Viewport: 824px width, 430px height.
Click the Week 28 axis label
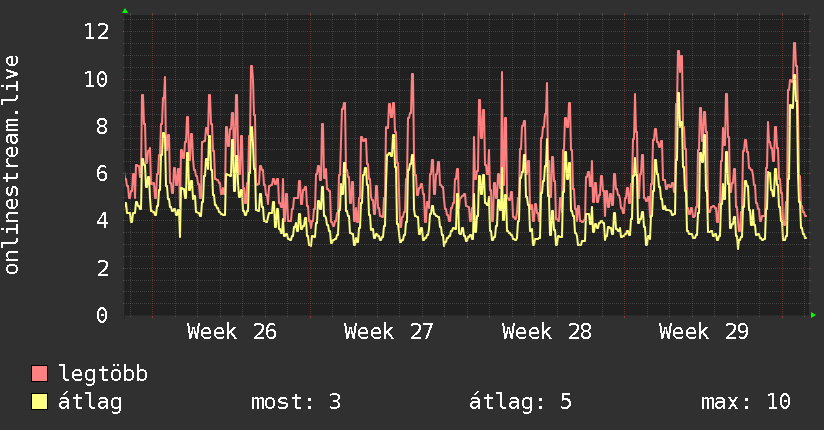tap(547, 332)
